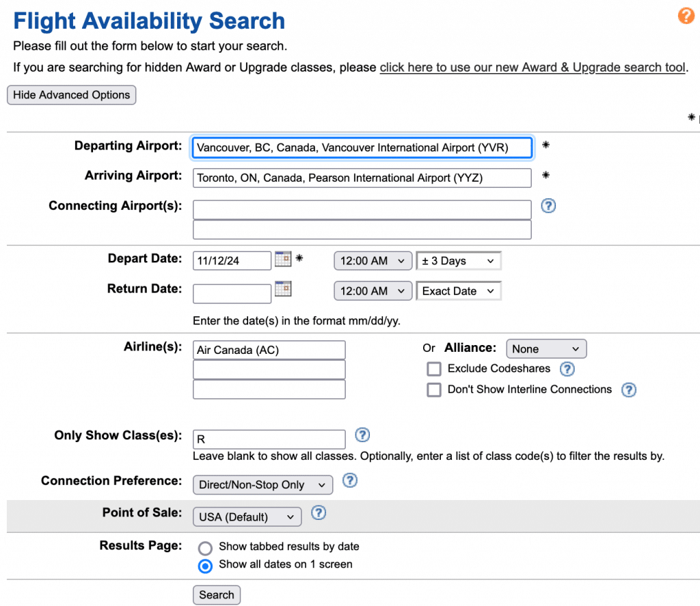This screenshot has width=700, height=606.
Task: Click the help icon next to Exclude Codeshares
Action: click(567, 369)
